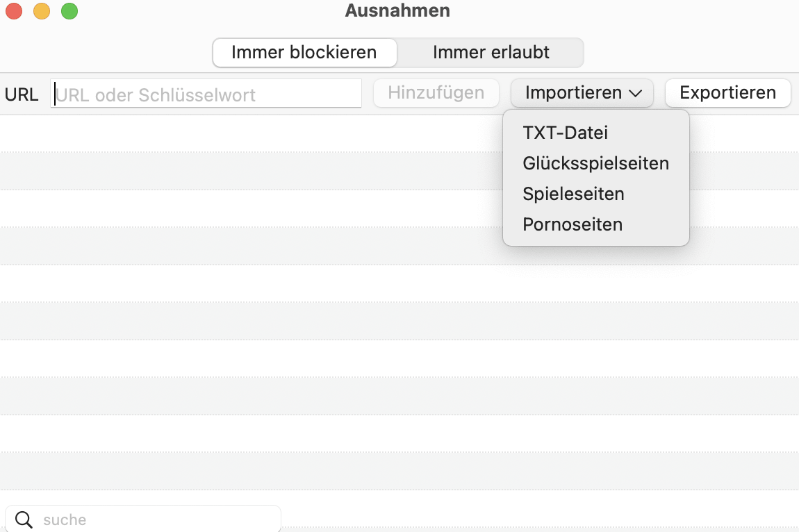799x532 pixels.
Task: Select Glücksspielseiten import option
Action: click(x=595, y=164)
